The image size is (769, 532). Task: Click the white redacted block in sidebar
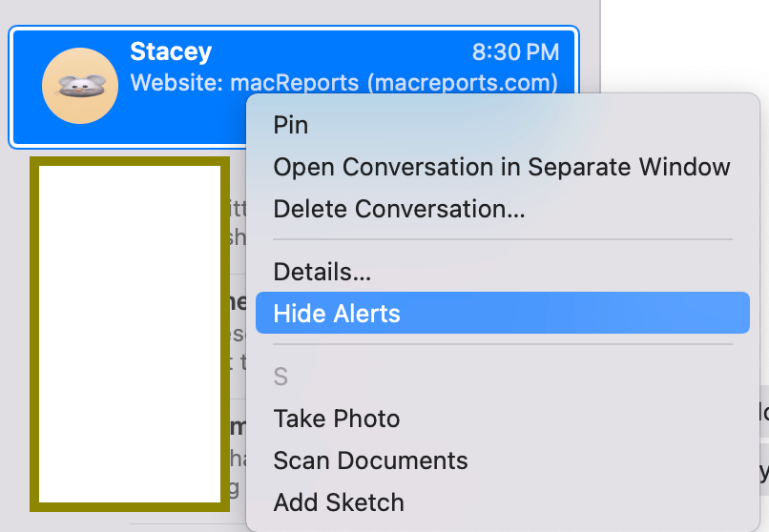(x=130, y=334)
